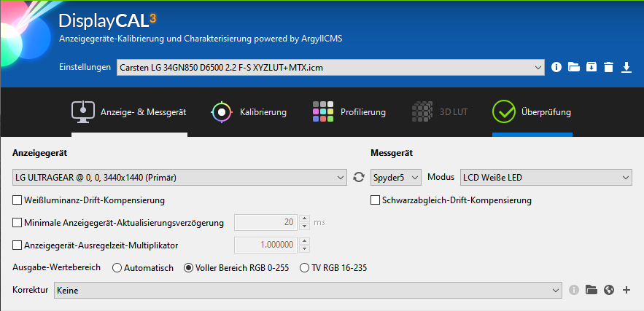Refresh the display and instrument detection
This screenshot has width=644, height=311.
click(359, 177)
